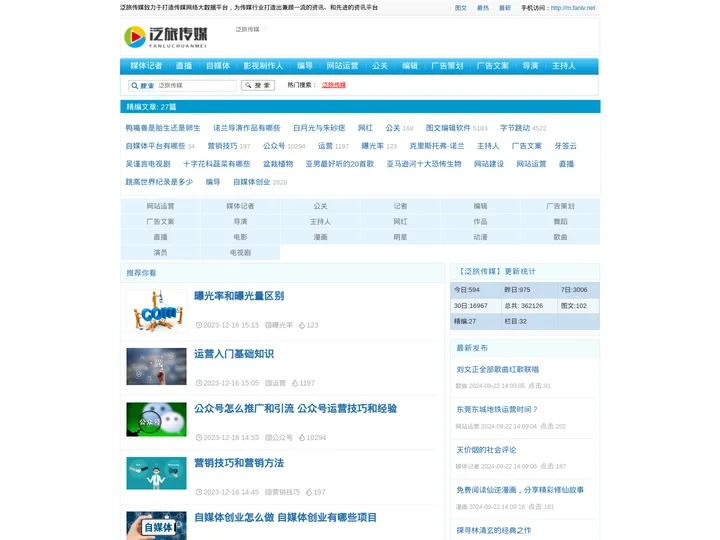
Task: Click the red 泛旅传媒 hot search link
Action: pos(334,85)
